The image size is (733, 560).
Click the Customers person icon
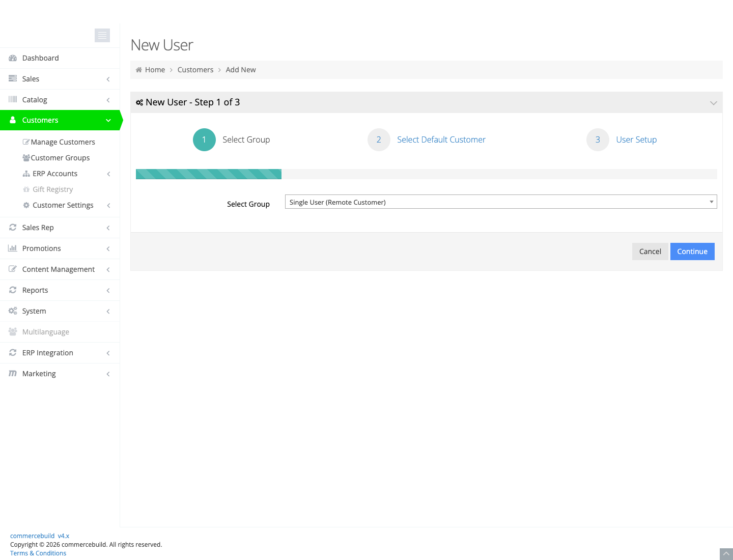[13, 120]
